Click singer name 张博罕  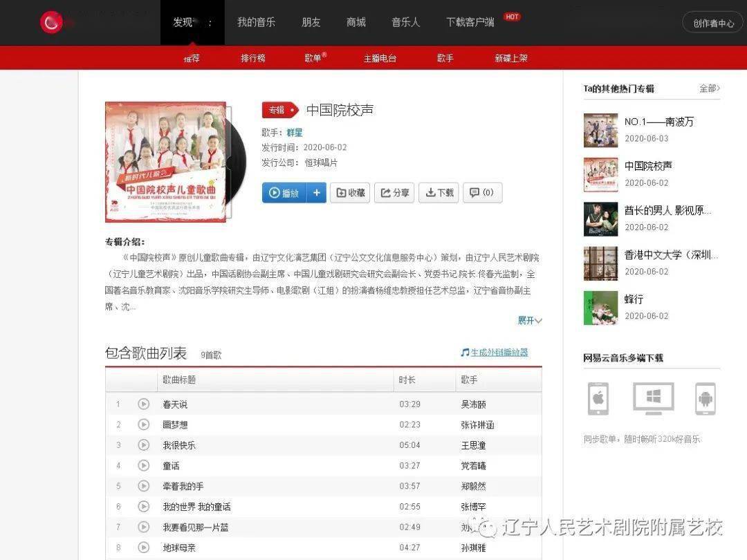(473, 507)
